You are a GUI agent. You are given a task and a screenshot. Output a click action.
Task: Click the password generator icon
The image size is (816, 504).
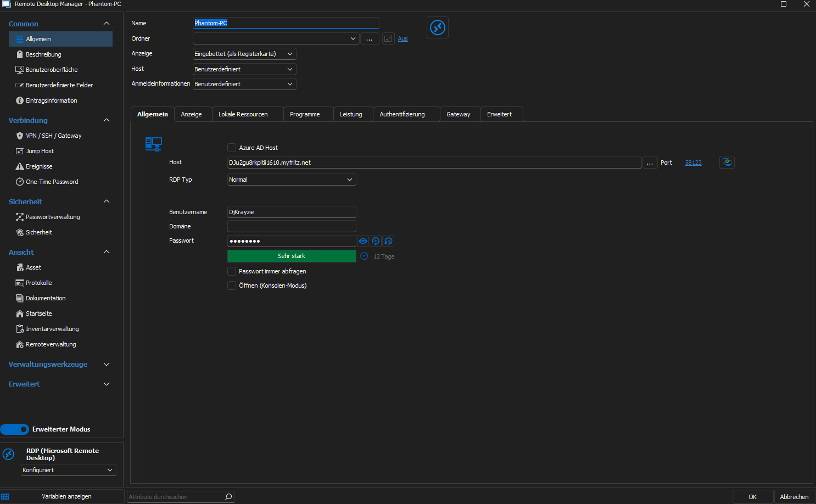[376, 241]
